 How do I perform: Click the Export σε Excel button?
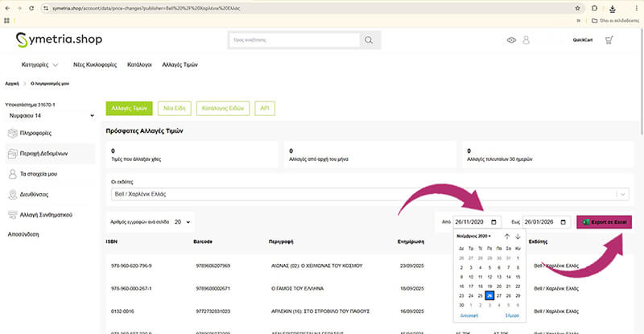coord(604,221)
